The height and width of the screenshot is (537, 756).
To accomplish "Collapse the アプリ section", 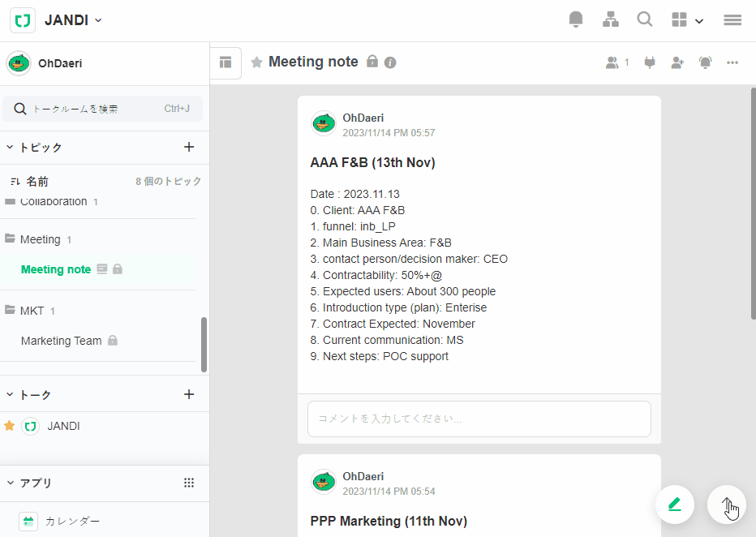I will pyautogui.click(x=11, y=483).
